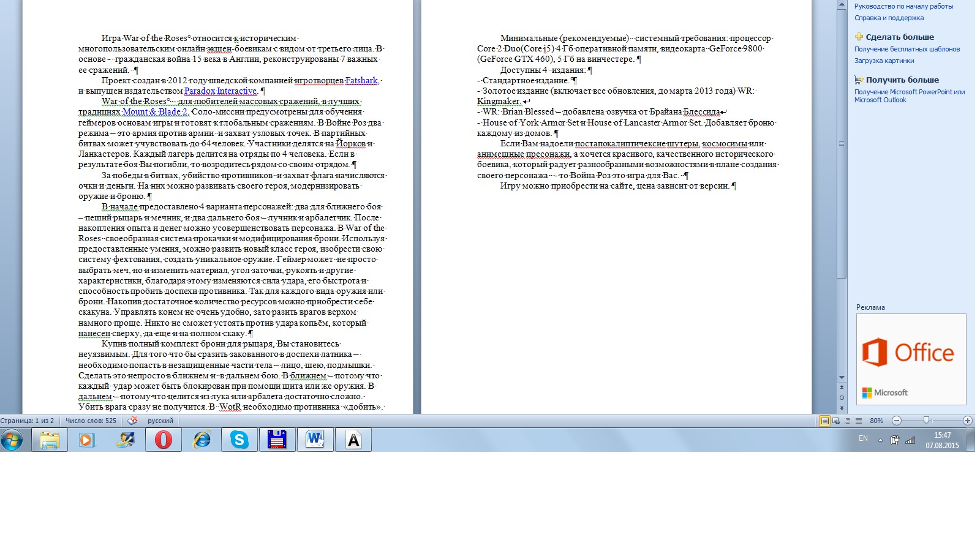The image size is (980, 551).
Task: Open Internet Explorer from taskbar
Action: (x=201, y=440)
